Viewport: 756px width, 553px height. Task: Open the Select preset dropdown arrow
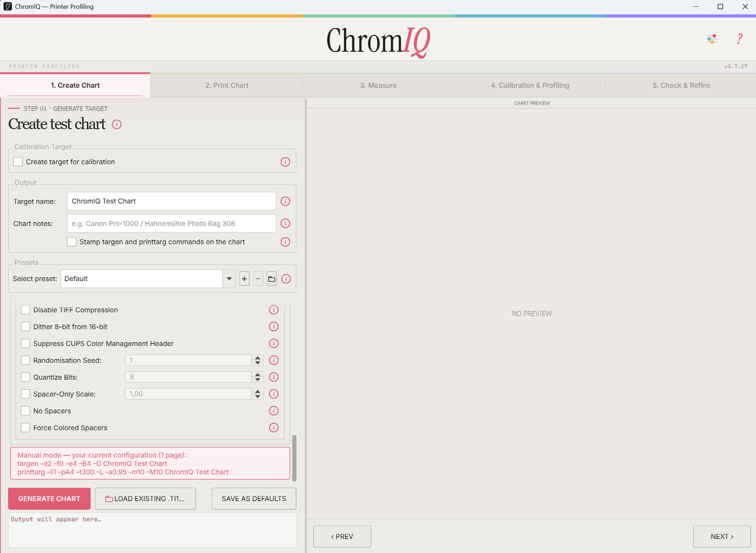tap(229, 278)
